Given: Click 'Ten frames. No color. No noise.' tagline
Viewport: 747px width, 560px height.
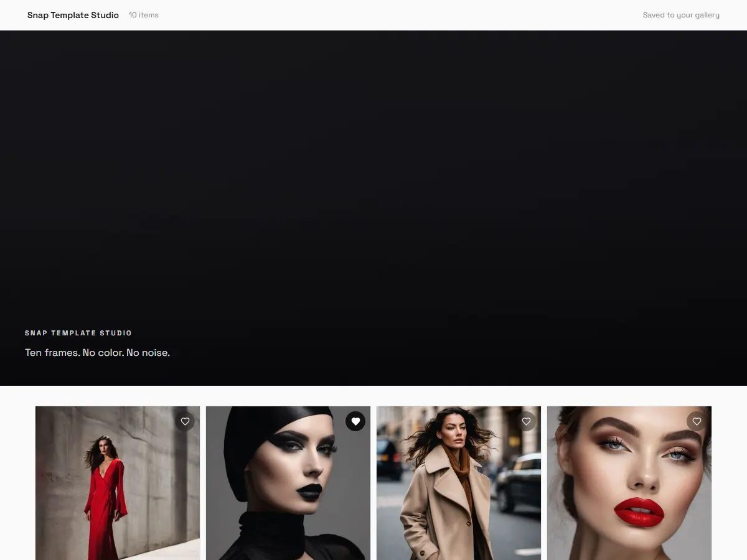Looking at the screenshot, I should tap(97, 353).
